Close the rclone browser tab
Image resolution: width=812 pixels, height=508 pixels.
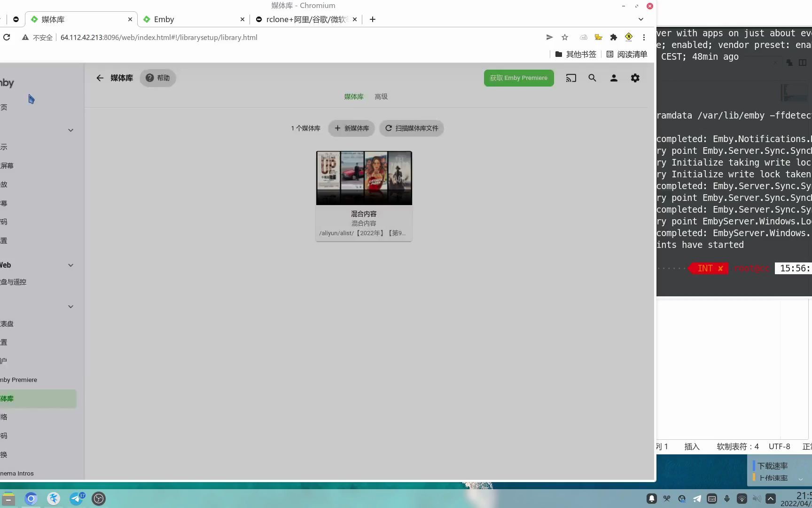[x=355, y=19]
